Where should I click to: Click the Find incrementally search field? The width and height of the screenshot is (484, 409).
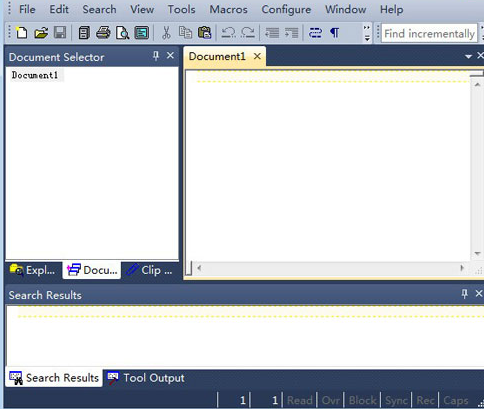[429, 33]
